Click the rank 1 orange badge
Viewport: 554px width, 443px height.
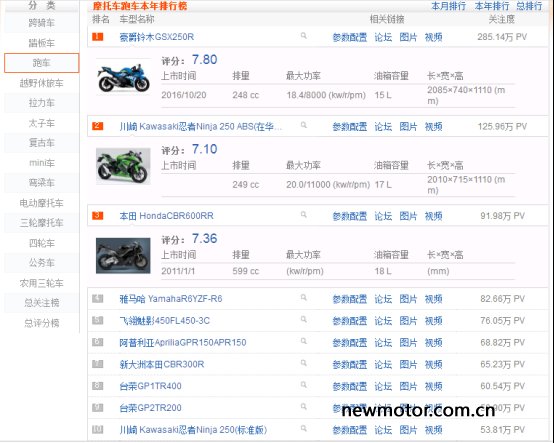(x=98, y=36)
